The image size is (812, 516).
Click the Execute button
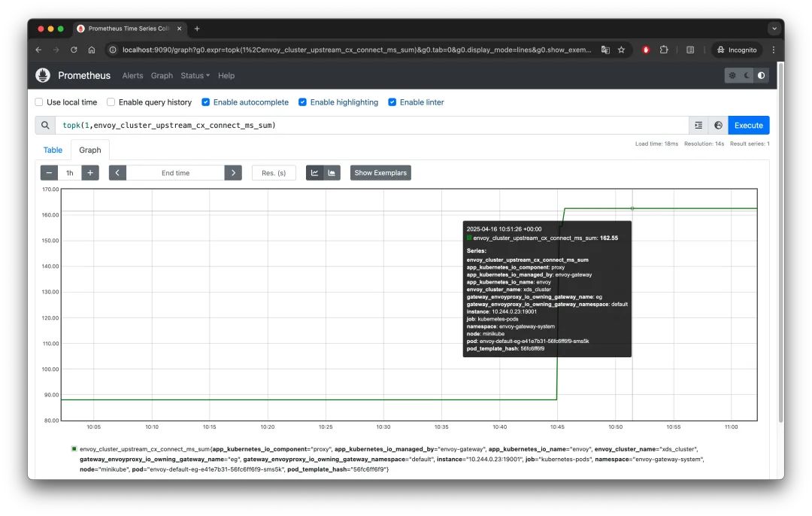tap(748, 126)
